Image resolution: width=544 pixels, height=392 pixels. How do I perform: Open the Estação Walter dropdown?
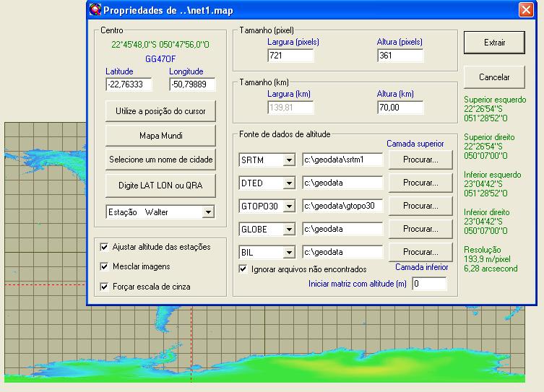[x=208, y=212]
